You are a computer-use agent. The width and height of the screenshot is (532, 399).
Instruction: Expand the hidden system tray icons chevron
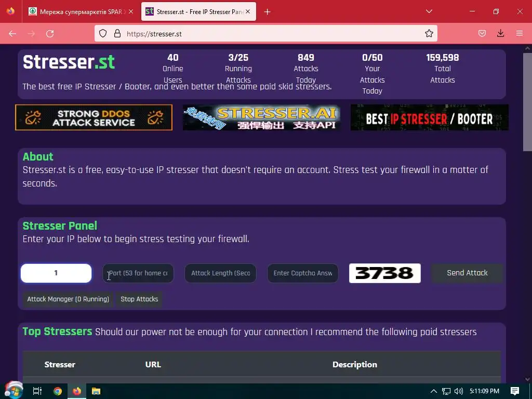click(434, 391)
